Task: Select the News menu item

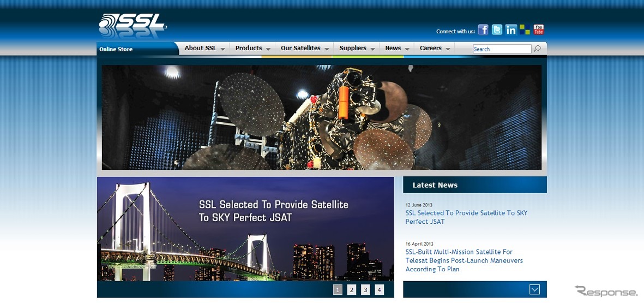Action: (x=396, y=49)
